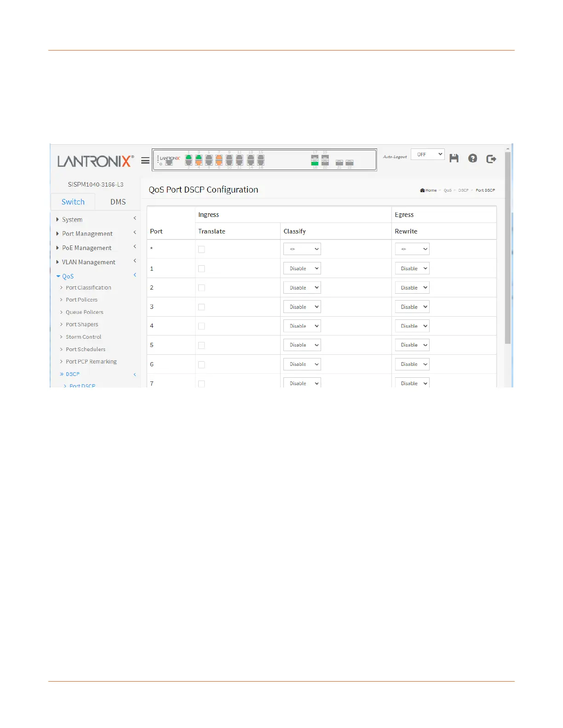
Task: Click green port 3 on switch panel
Action: pos(199,158)
